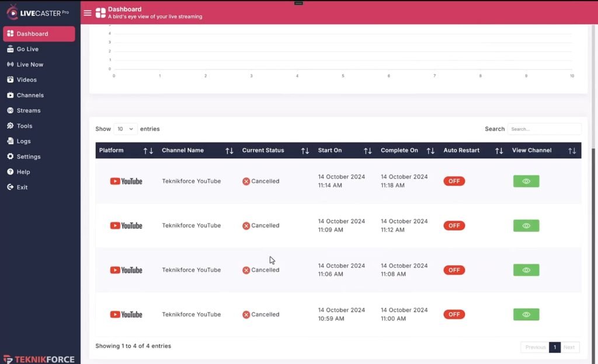Click the hamburger menu icon in header
598x364 pixels.
[87, 13]
